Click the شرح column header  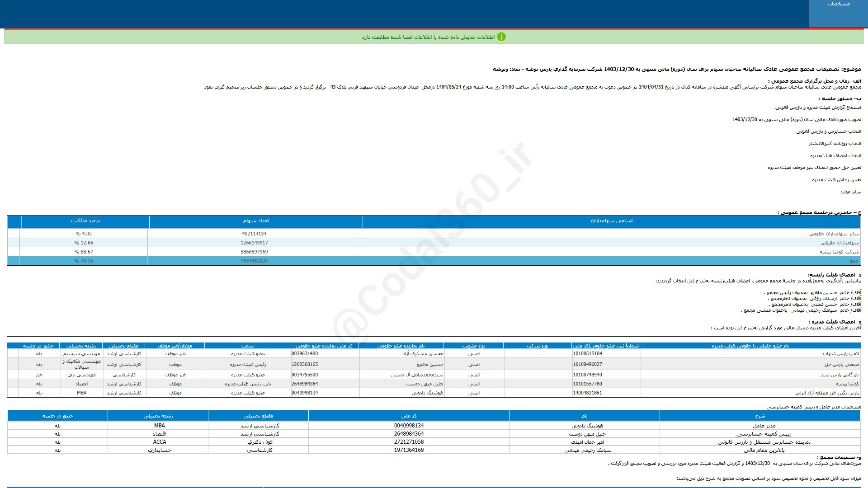[760, 416]
